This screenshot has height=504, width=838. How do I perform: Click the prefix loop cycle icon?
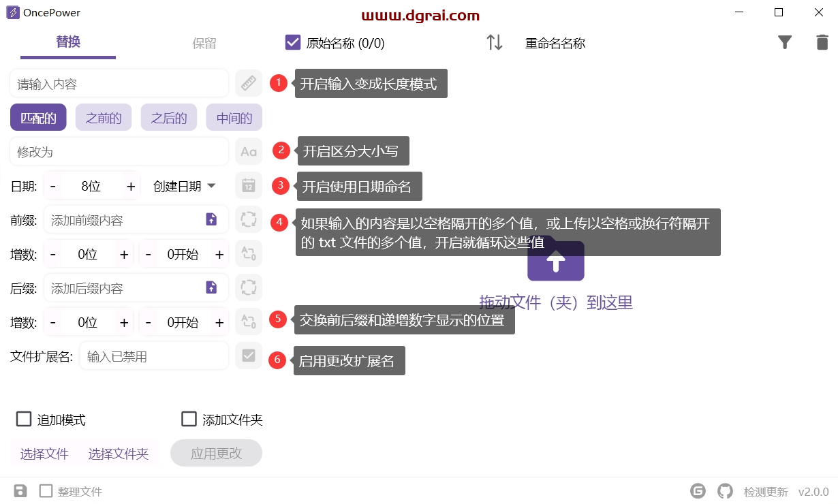[x=249, y=219]
